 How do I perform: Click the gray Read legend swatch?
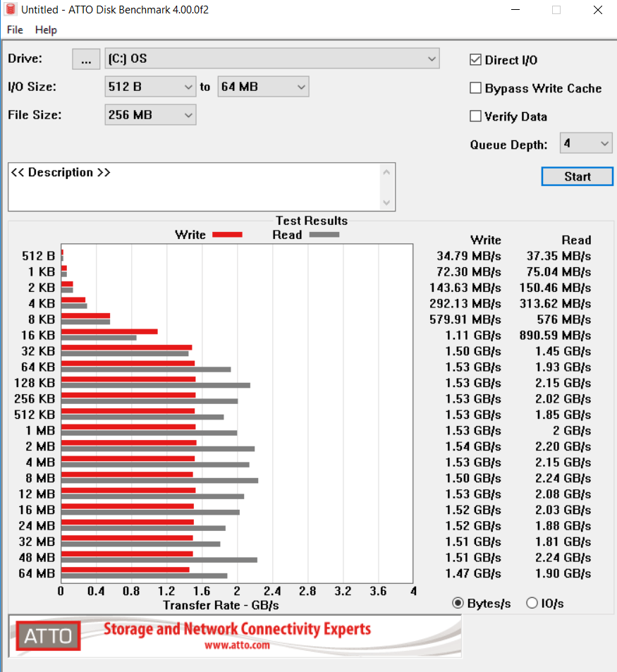(324, 235)
